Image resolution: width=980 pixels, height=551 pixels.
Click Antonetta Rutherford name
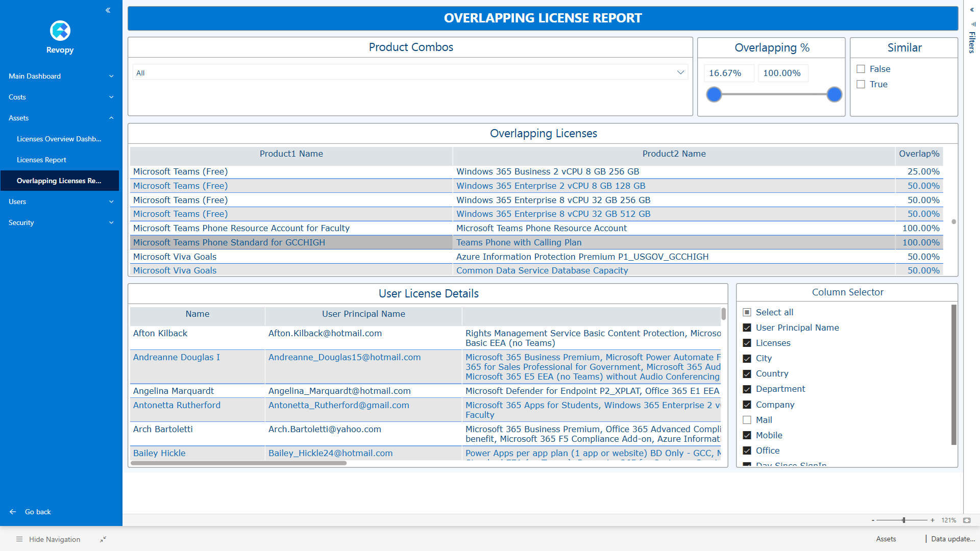pos(177,405)
